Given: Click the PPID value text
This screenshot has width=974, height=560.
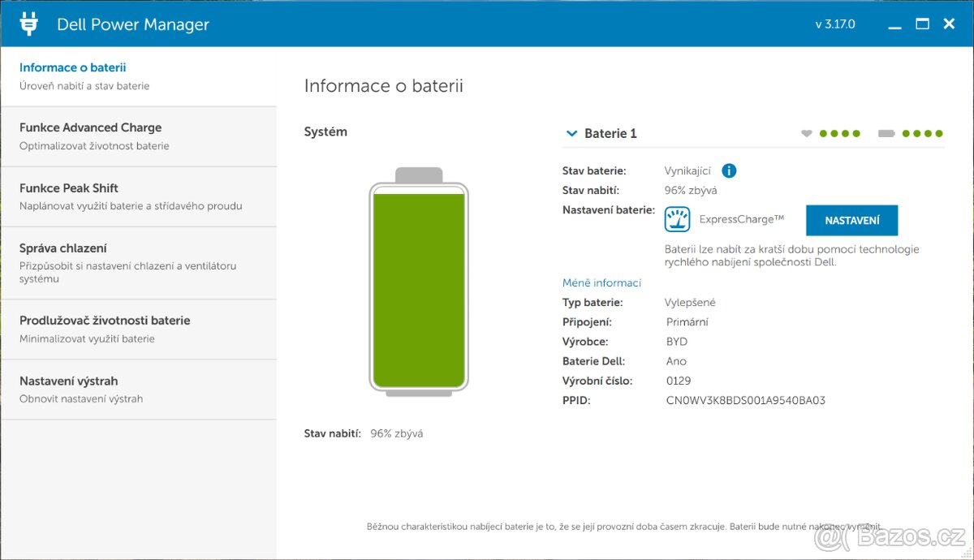Looking at the screenshot, I should click(745, 400).
